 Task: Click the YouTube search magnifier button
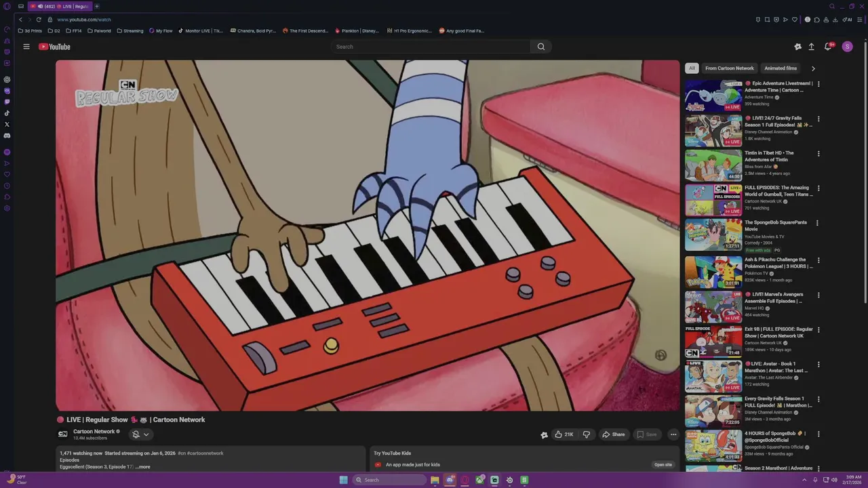[541, 47]
